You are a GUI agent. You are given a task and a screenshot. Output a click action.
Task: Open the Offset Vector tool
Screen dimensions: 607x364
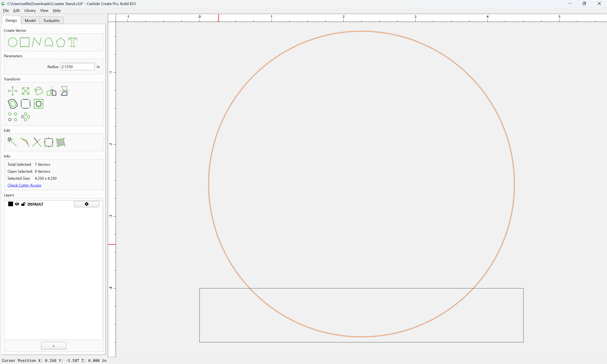(x=12, y=104)
